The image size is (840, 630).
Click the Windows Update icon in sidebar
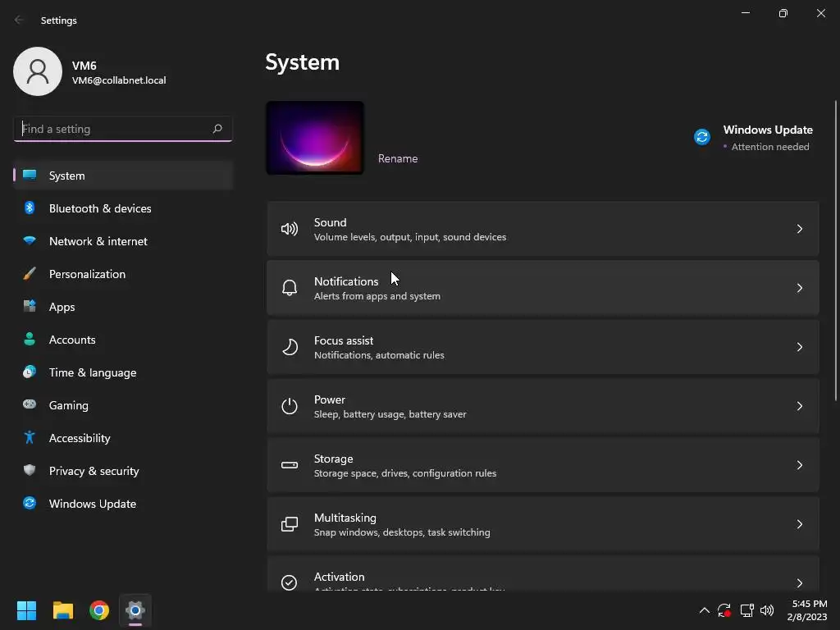30,503
